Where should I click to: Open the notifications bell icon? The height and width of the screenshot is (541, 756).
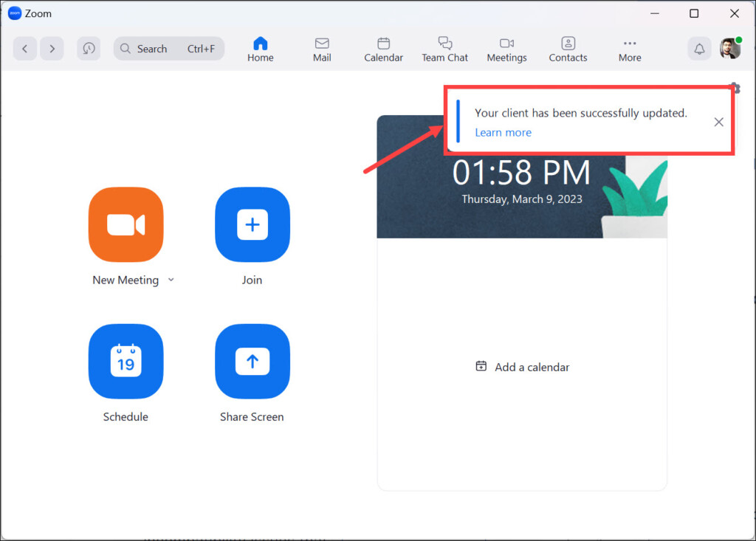click(698, 49)
